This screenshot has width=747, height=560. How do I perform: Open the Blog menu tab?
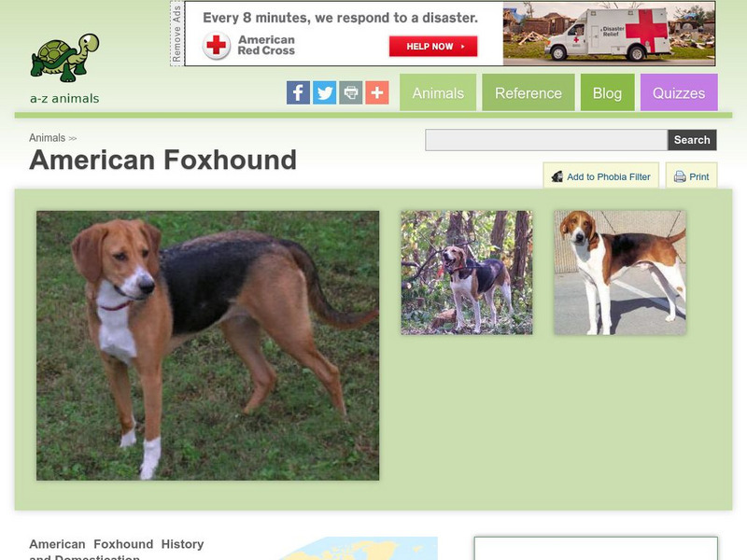coord(608,92)
